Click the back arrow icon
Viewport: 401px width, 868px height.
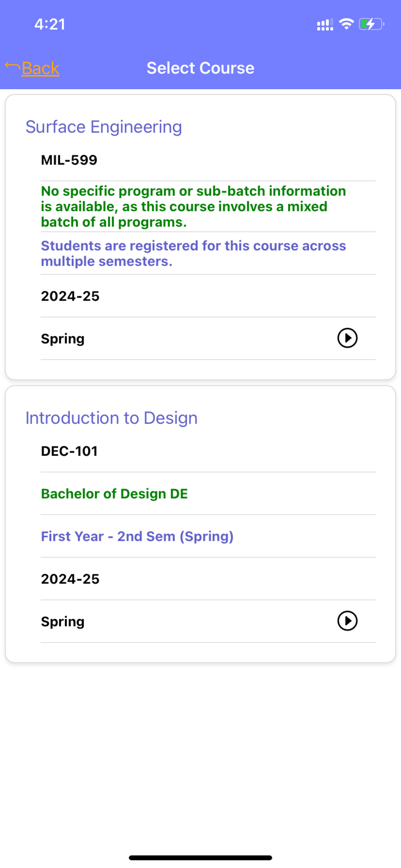coord(13,66)
